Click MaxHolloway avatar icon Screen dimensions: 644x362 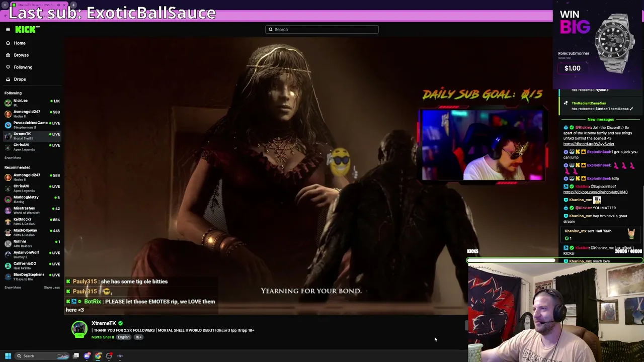click(x=8, y=232)
